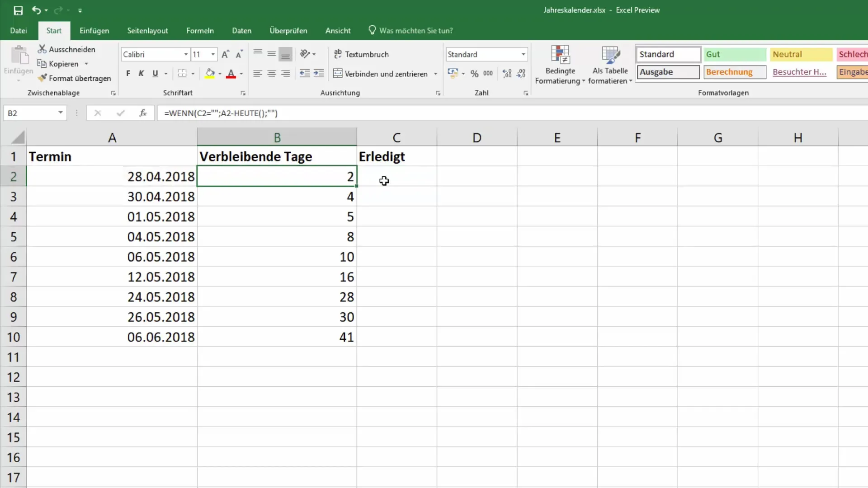868x488 pixels.
Task: Select column C header
Action: (x=396, y=137)
